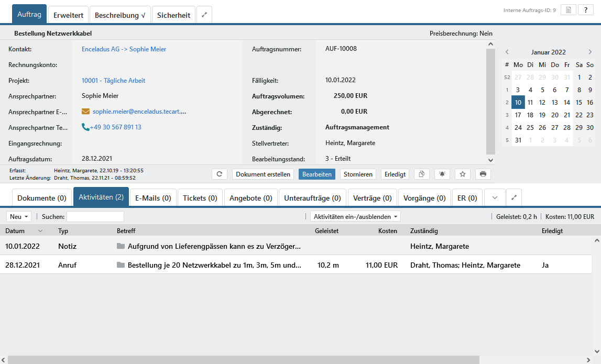Sort by Datum column arrow
Viewport: 601px width, 364px height.
tap(40, 231)
